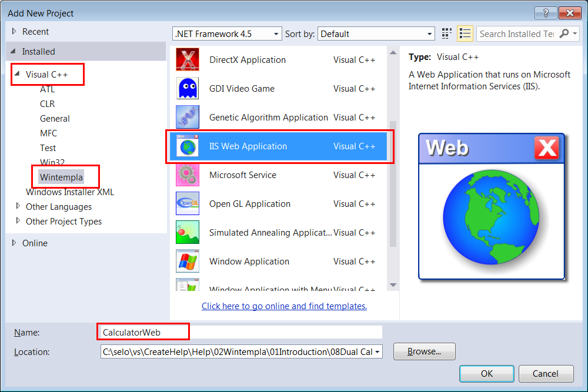Collapse the Visual C++ tree node

click(x=17, y=74)
